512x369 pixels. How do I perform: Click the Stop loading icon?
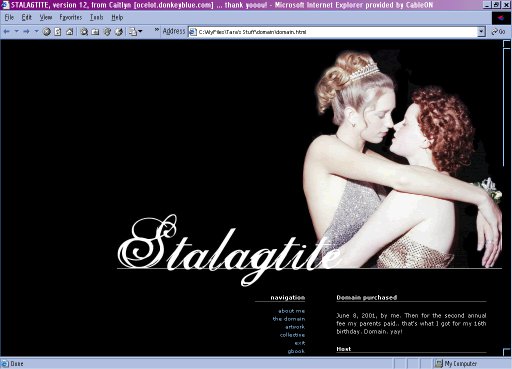pos(47,32)
